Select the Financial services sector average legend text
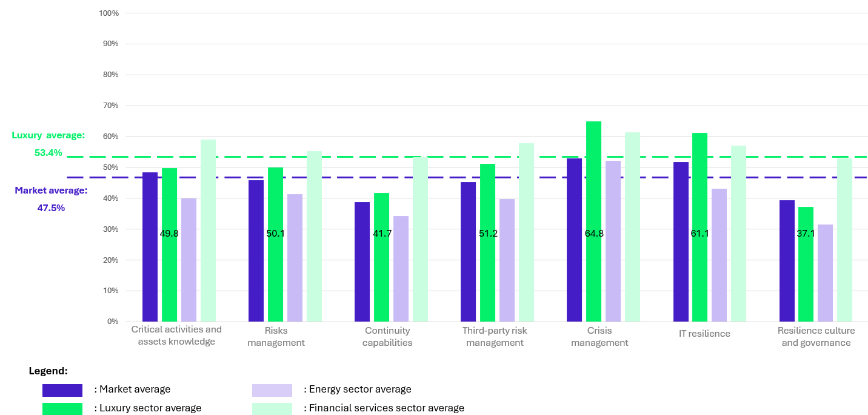This screenshot has height=415, width=868. coord(384,408)
